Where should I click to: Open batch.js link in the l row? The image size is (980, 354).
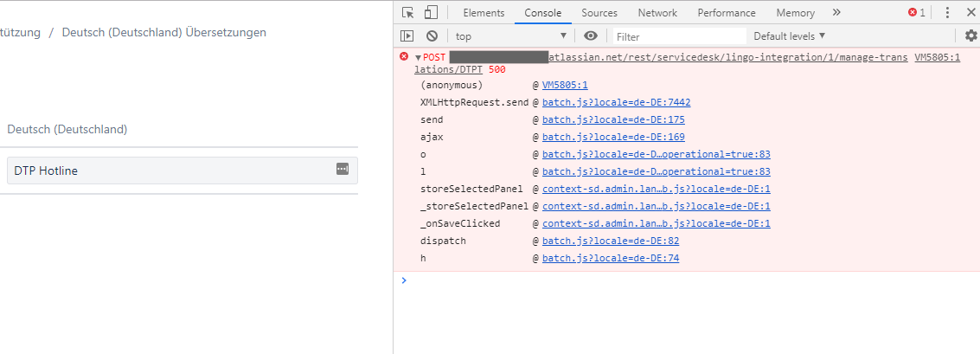(x=657, y=171)
